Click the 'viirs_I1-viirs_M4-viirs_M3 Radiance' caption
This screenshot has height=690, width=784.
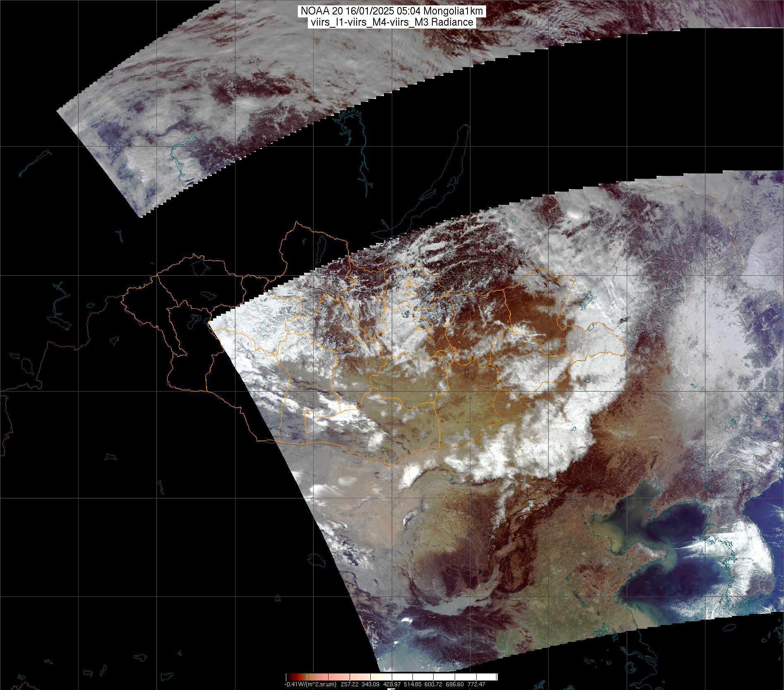[391, 22]
